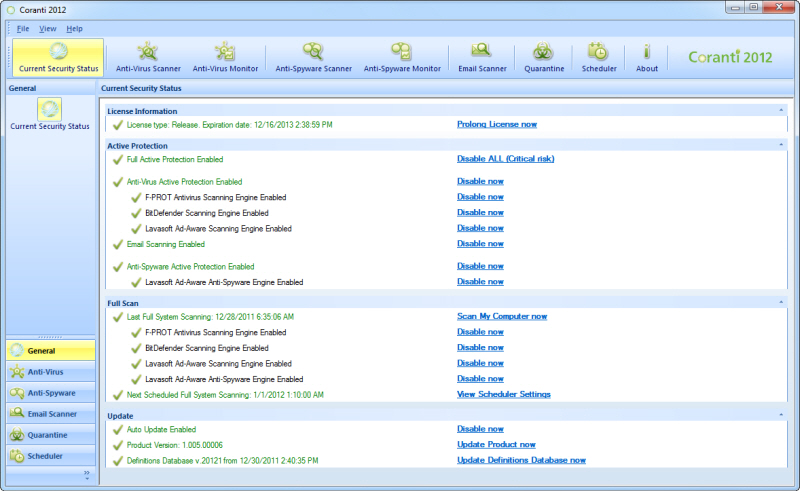Select the Anti-Spyware sidebar section
800x491 pixels.
[51, 392]
